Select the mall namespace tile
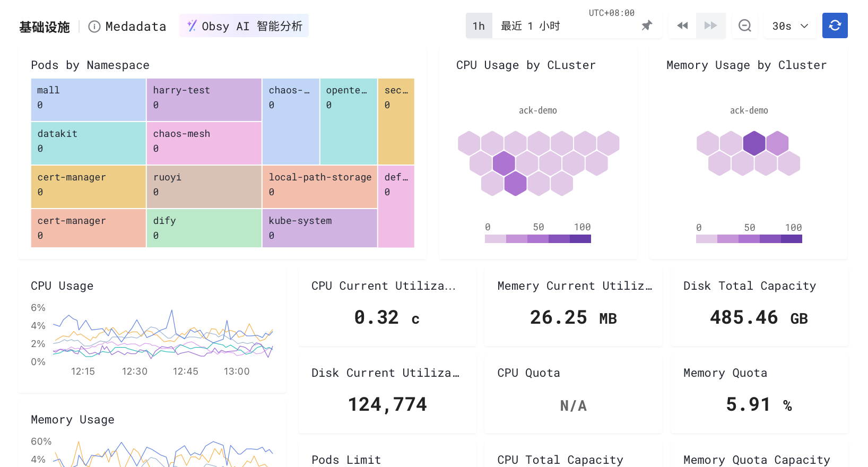Screen dimensions: 868x467 point(89,100)
